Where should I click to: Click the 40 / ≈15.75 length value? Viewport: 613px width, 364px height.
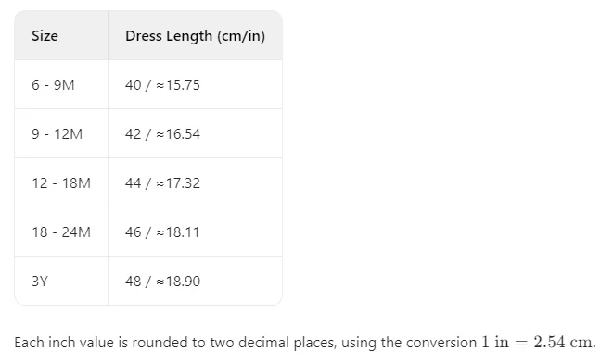tap(162, 85)
